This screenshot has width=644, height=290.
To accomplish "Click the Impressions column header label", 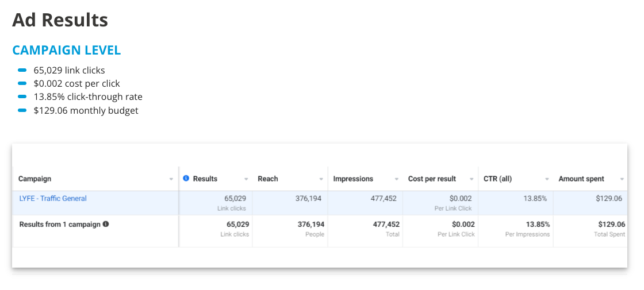I will pos(353,179).
